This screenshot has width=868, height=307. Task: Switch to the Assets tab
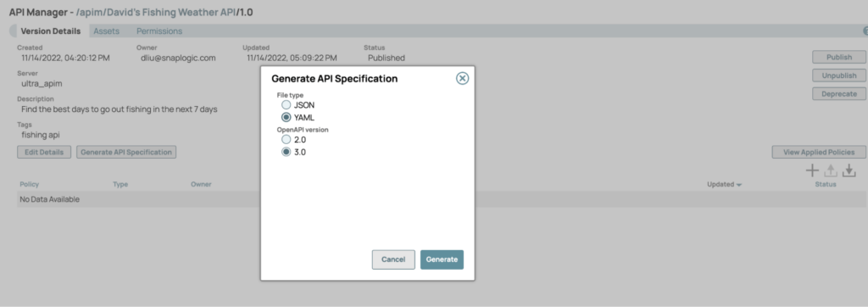(x=106, y=31)
